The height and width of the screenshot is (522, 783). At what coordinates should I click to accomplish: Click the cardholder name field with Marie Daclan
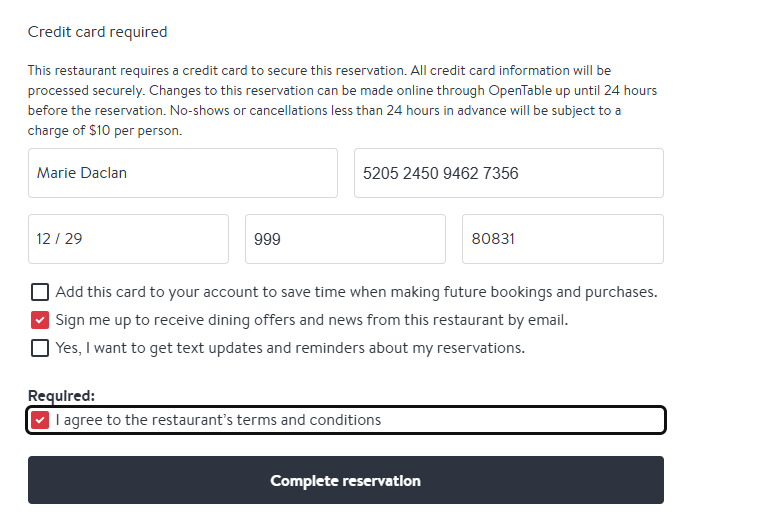182,173
